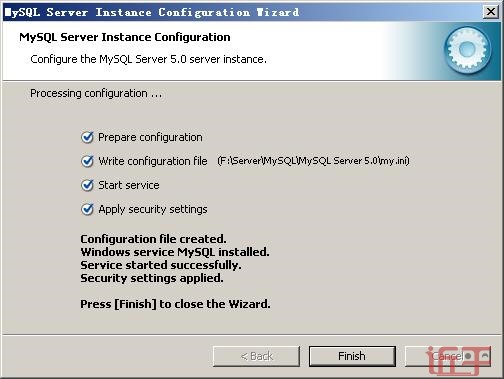The height and width of the screenshot is (379, 504).
Task: Close the configuration wizard window
Action: tap(490, 12)
